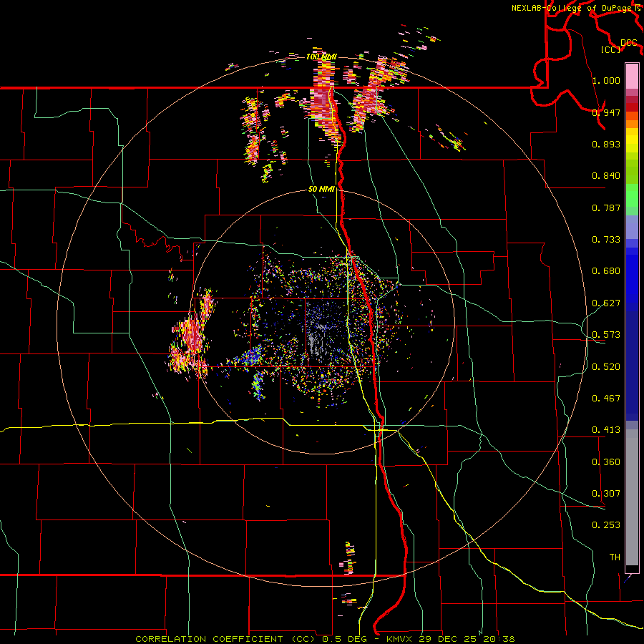Screen dimensions: 644x644
Task: Select the 0.947 legend value
Action: point(606,112)
